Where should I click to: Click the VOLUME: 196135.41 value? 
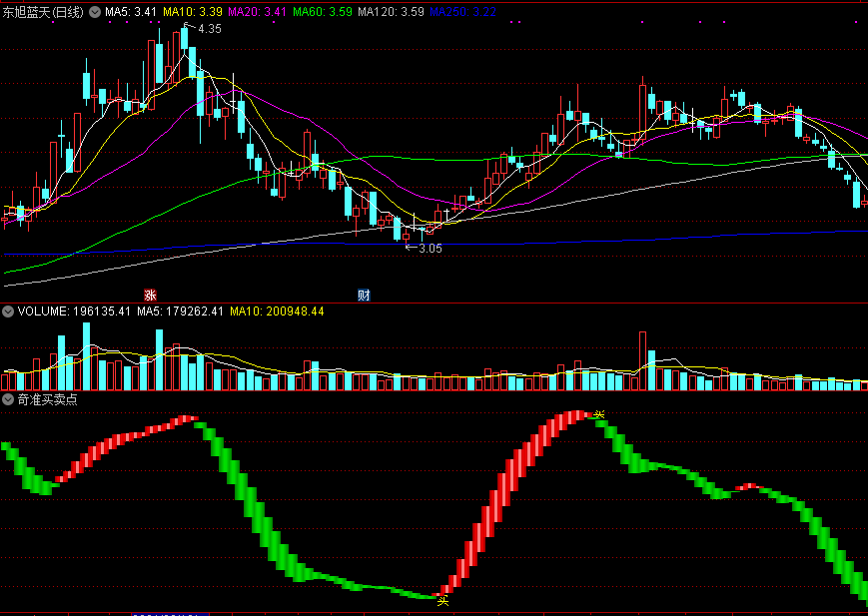[x=74, y=311]
